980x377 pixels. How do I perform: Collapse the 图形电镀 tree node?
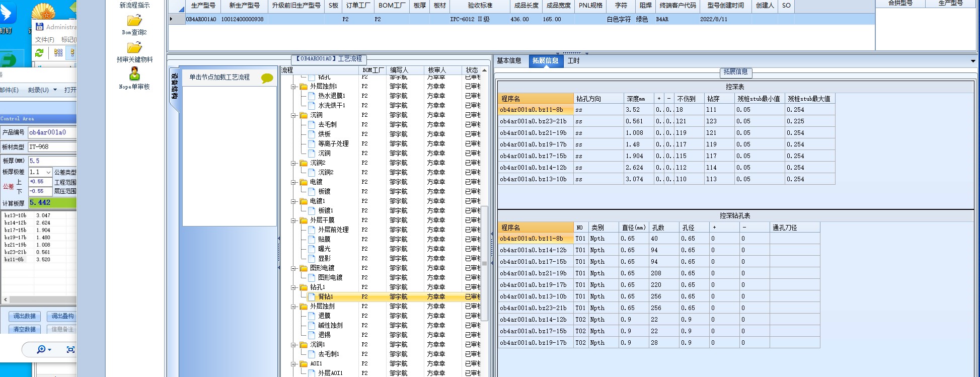click(x=293, y=268)
